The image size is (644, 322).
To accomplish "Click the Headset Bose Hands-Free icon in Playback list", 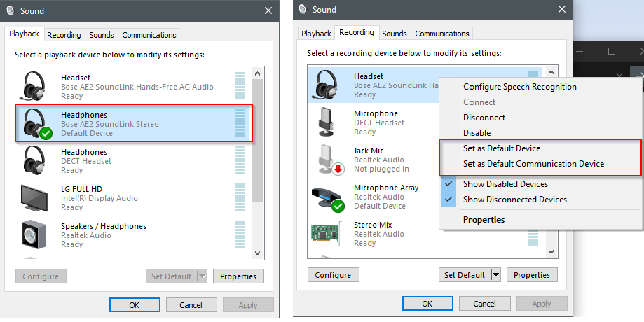I will tap(33, 87).
